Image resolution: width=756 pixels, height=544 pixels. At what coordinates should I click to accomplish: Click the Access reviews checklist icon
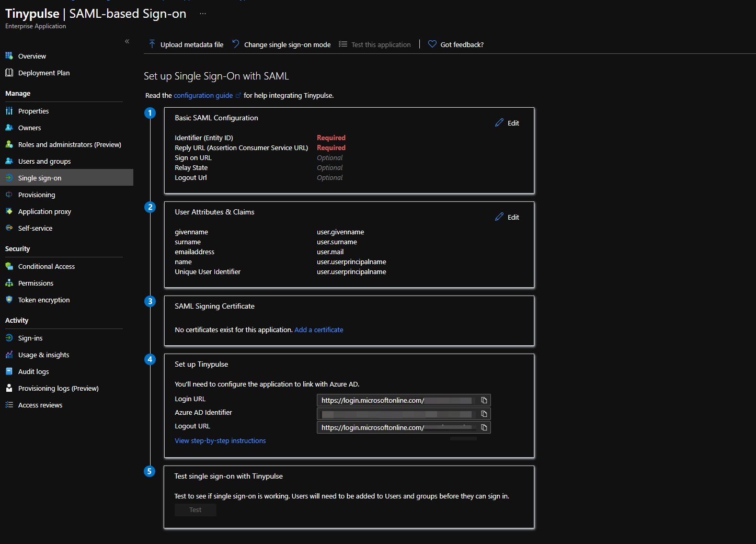point(9,404)
